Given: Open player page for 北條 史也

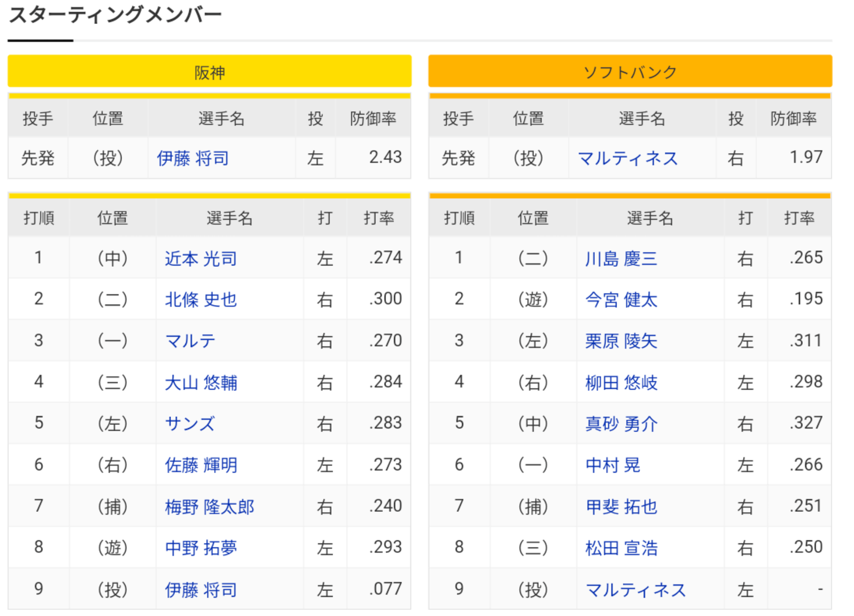Looking at the screenshot, I should click(x=201, y=299).
